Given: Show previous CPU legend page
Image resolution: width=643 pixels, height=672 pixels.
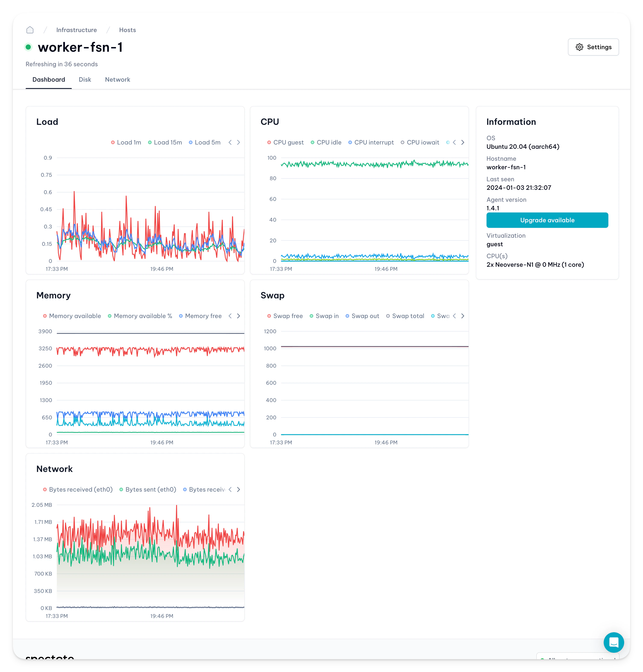Looking at the screenshot, I should tap(454, 142).
